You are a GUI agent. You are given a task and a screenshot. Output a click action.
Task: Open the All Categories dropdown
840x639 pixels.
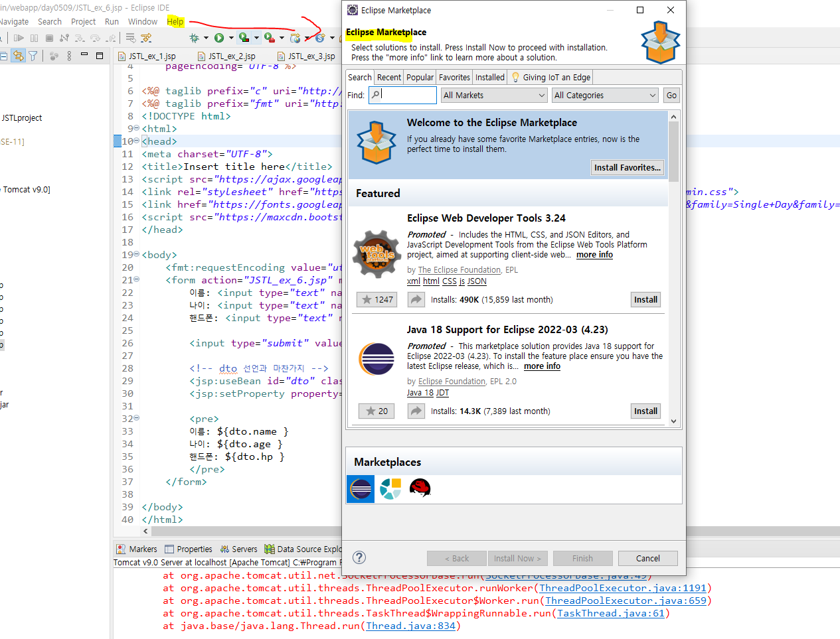606,96
